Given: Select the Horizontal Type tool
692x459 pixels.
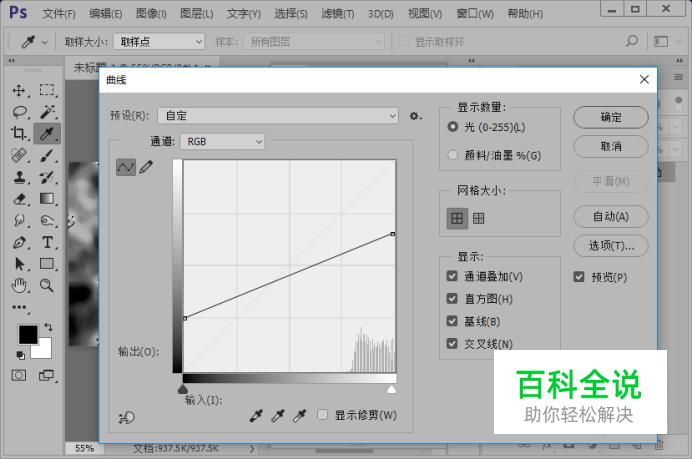Looking at the screenshot, I should coord(47,242).
